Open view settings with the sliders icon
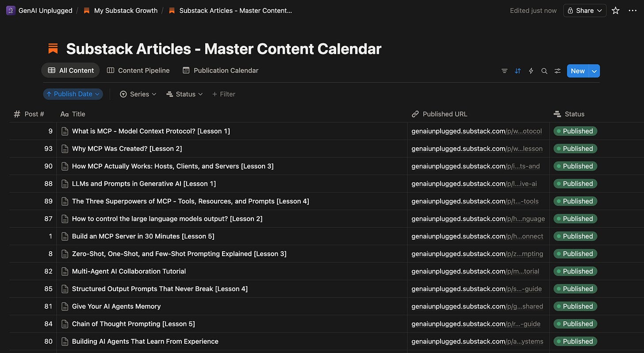The width and height of the screenshot is (644, 353). tap(557, 71)
